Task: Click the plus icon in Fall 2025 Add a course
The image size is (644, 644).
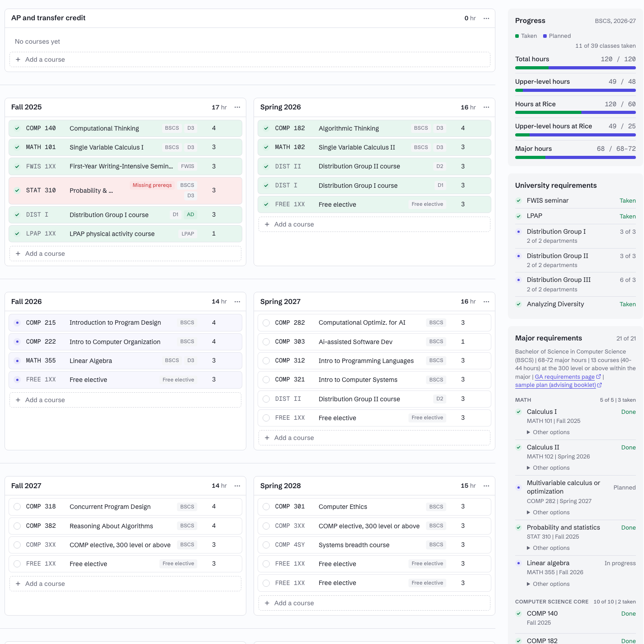Action: pos(18,254)
